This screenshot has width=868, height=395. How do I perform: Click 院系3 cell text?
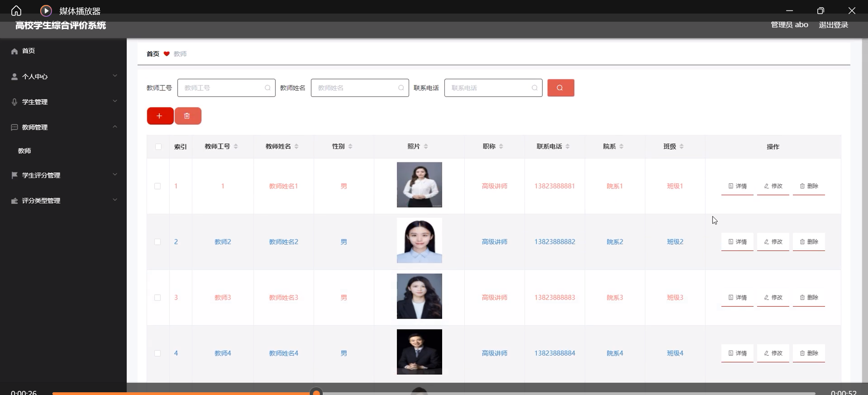click(615, 297)
